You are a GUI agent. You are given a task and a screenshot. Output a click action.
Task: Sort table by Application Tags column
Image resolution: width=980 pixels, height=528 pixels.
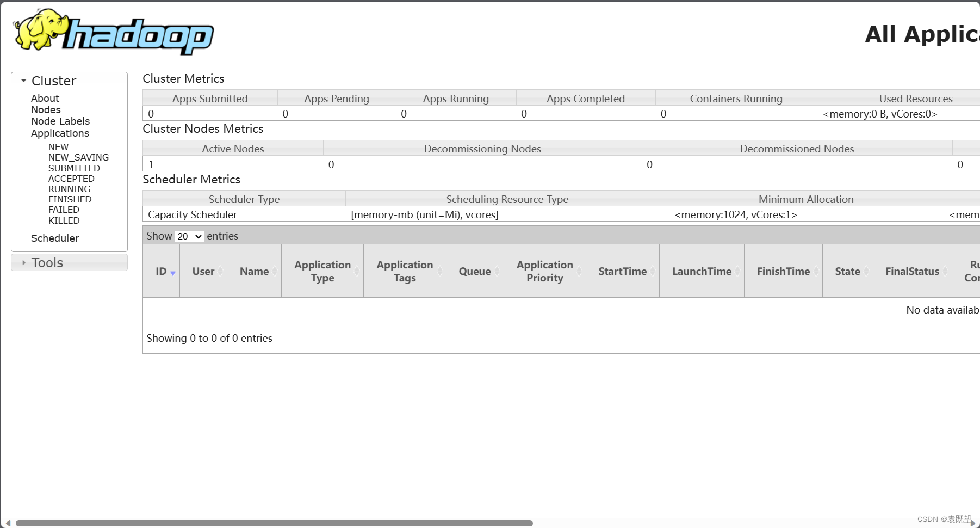tap(405, 271)
